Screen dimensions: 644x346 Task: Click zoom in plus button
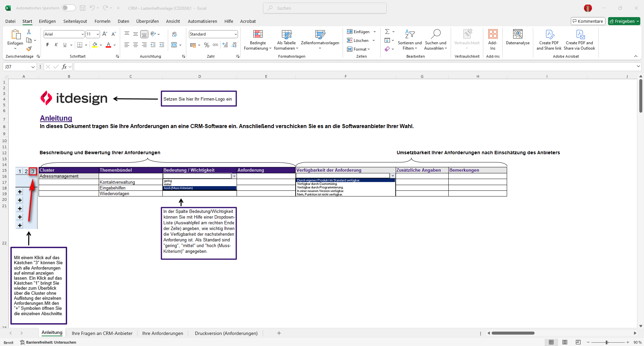pyautogui.click(x=628, y=342)
